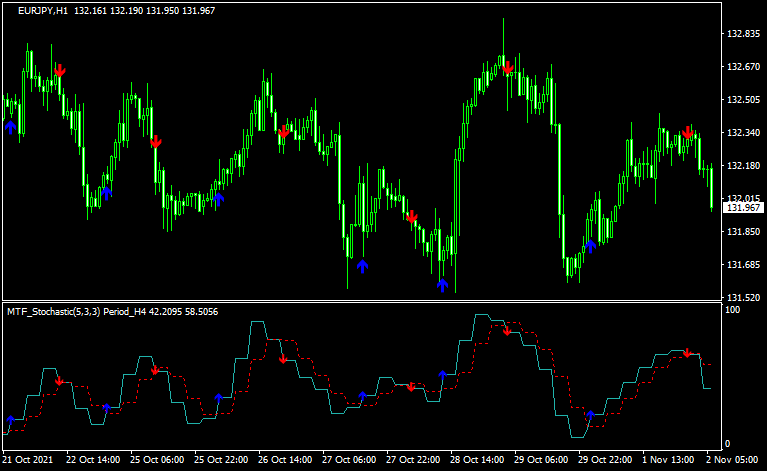
Task: Click the 0 level label in the stochastic window
Action: tap(728, 443)
